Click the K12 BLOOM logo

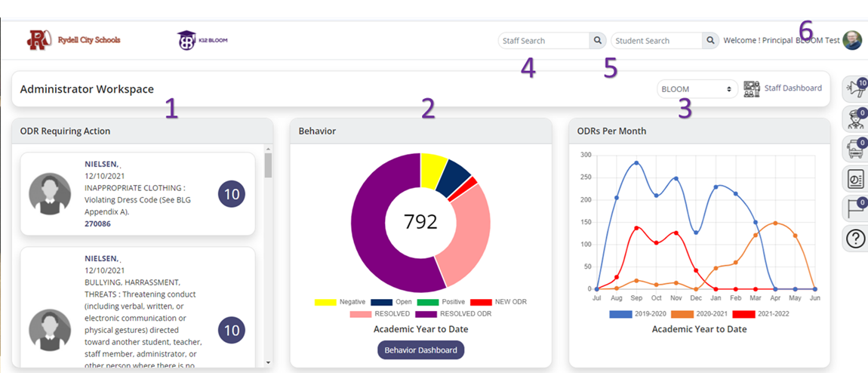[x=202, y=41]
